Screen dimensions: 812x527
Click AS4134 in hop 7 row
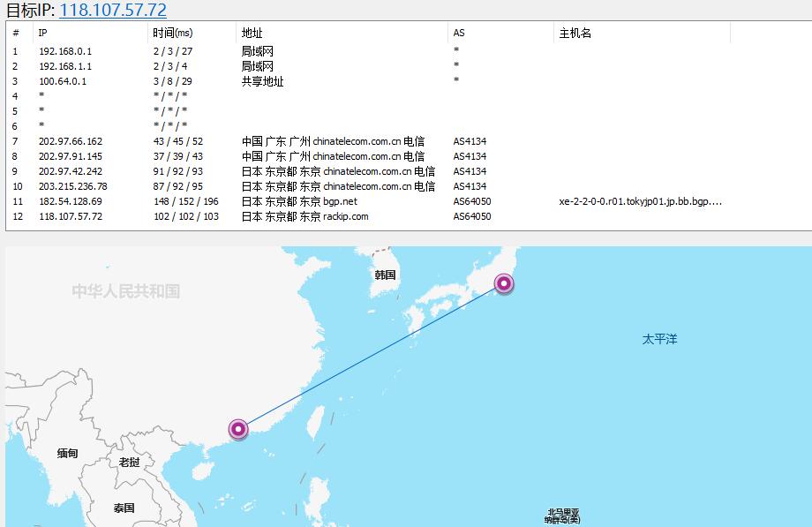(x=470, y=141)
